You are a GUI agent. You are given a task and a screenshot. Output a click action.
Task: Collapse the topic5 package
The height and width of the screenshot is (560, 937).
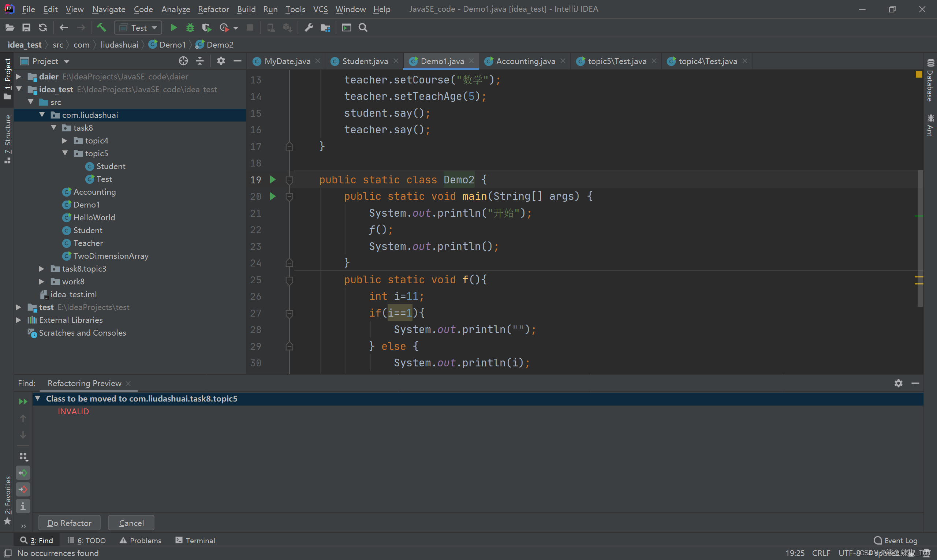[x=65, y=153]
